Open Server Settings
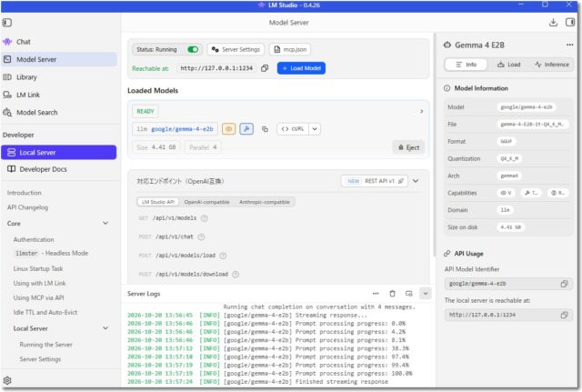The width and height of the screenshot is (582, 392). (236, 49)
